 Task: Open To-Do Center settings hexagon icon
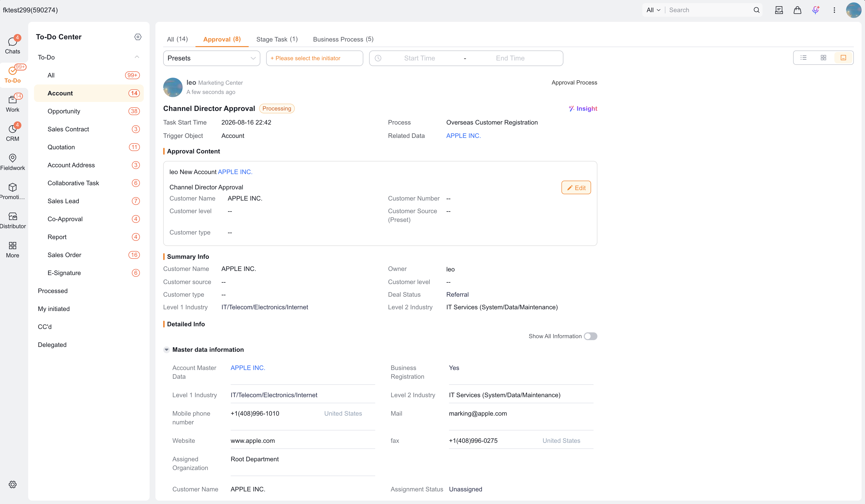[x=138, y=37]
